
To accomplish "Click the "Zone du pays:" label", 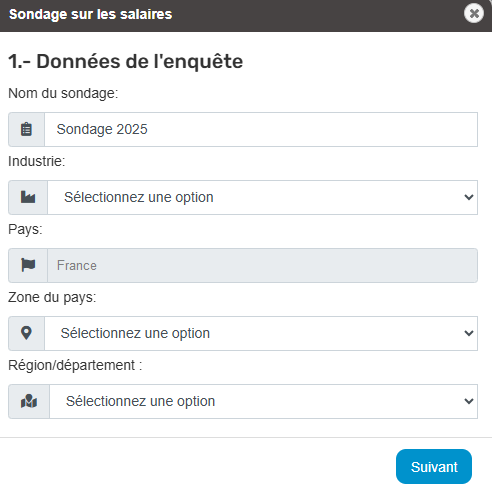I will click(x=52, y=297).
